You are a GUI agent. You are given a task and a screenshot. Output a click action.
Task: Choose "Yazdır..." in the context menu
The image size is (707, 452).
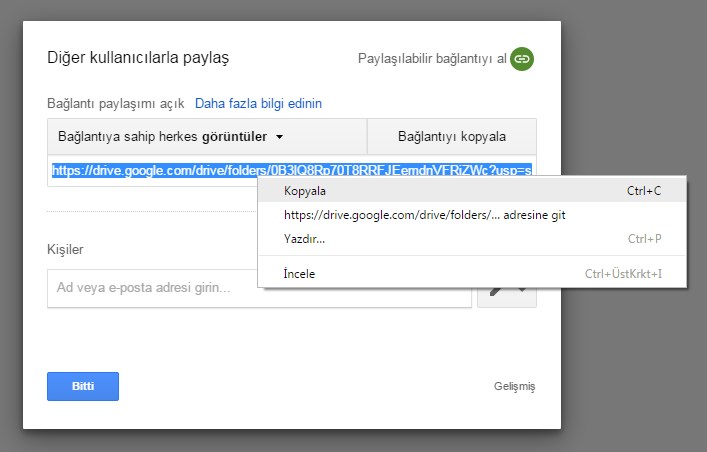[305, 239]
